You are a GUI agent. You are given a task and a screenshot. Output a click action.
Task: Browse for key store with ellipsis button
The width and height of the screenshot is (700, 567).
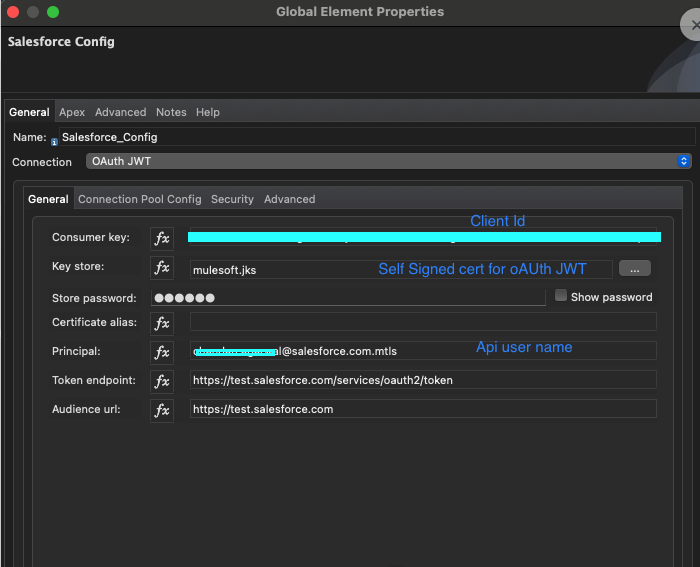[635, 268]
